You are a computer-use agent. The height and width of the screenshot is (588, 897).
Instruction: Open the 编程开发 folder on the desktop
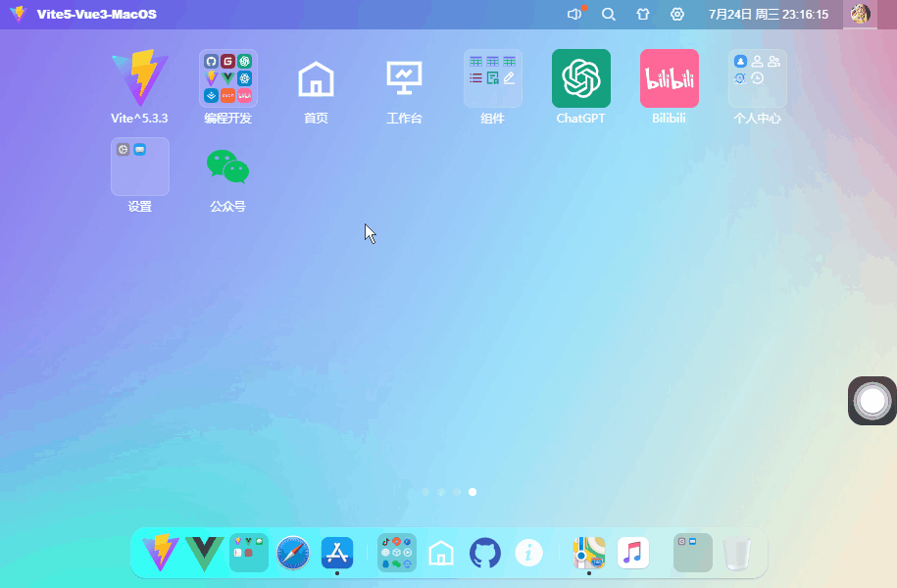tap(227, 78)
